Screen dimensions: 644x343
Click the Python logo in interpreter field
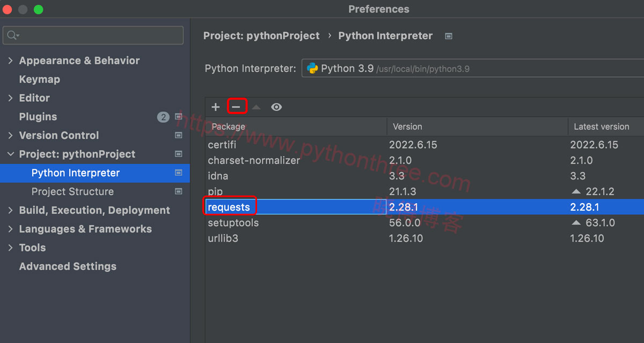pyautogui.click(x=312, y=69)
